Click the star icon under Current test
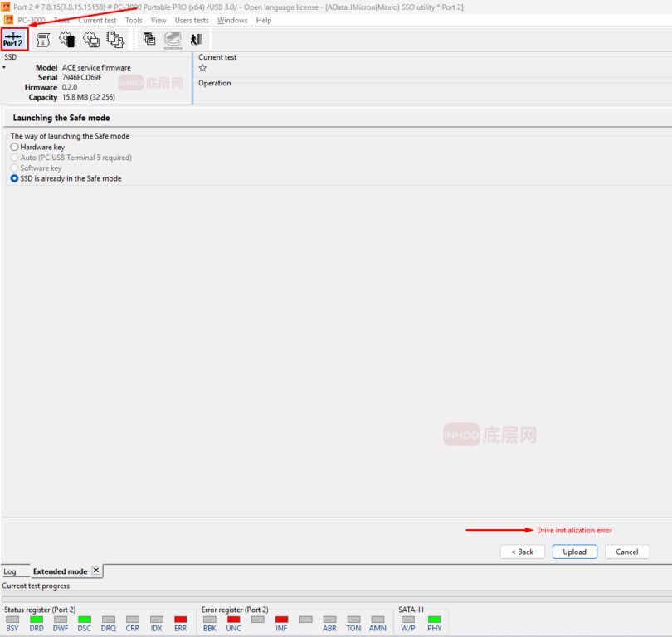Image resolution: width=672 pixels, height=637 pixels. (x=202, y=68)
